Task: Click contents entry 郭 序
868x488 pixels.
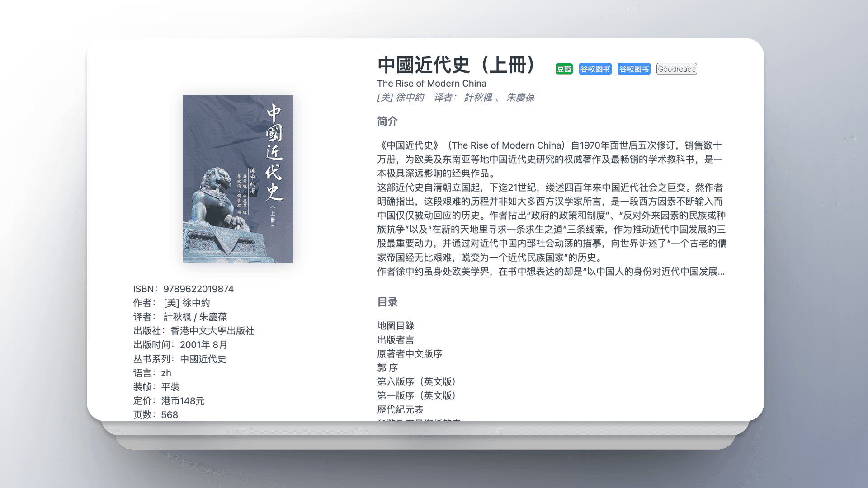Action: click(387, 368)
